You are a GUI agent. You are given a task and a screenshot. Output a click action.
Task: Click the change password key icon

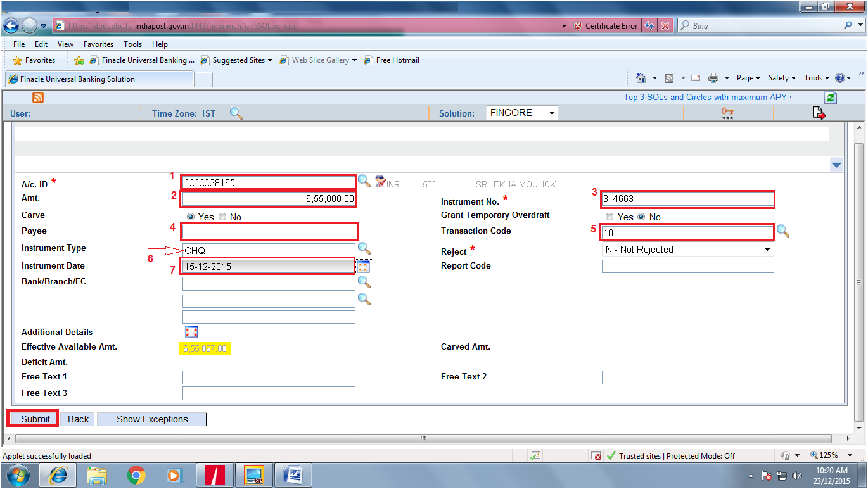727,112
